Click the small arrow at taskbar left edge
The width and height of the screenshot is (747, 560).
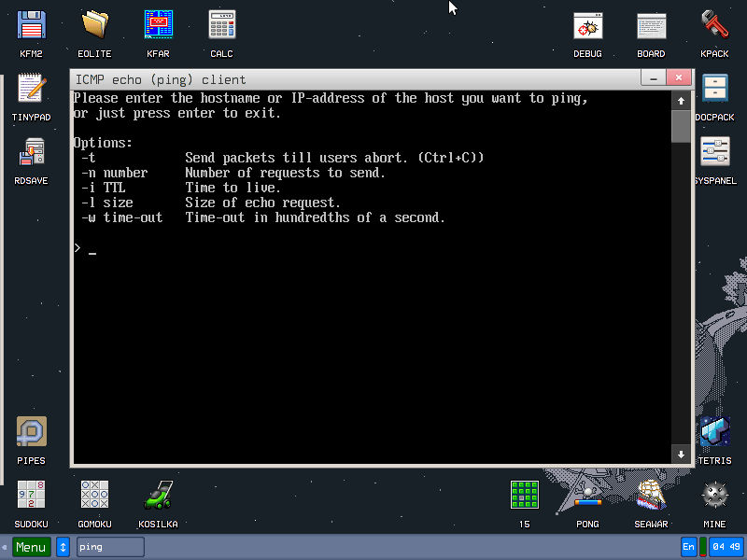pos(5,547)
